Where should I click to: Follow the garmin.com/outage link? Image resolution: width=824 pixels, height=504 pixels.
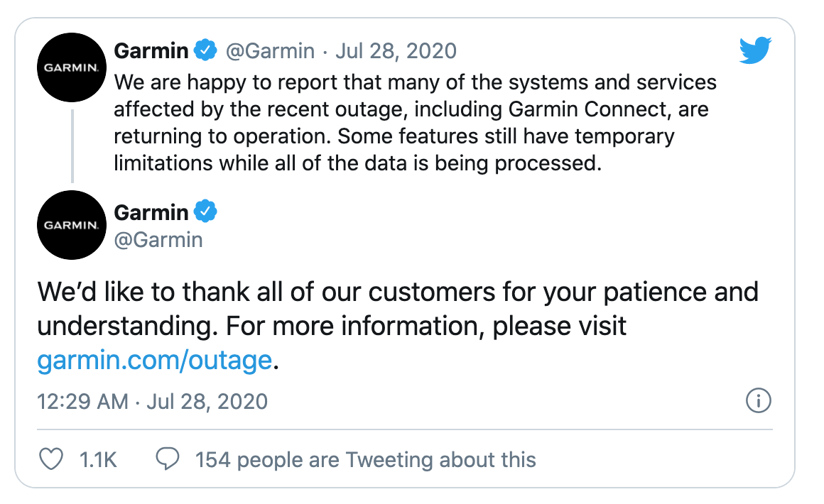[x=155, y=360]
